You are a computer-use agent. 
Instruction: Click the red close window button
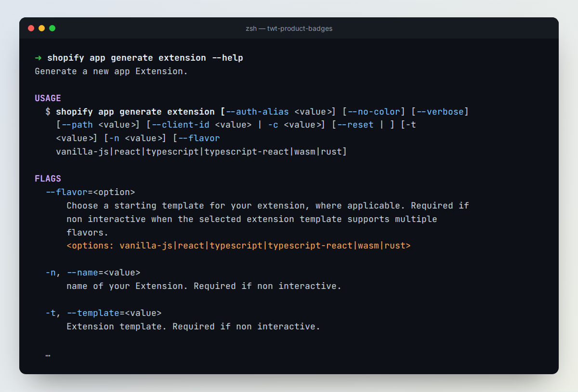click(x=31, y=28)
